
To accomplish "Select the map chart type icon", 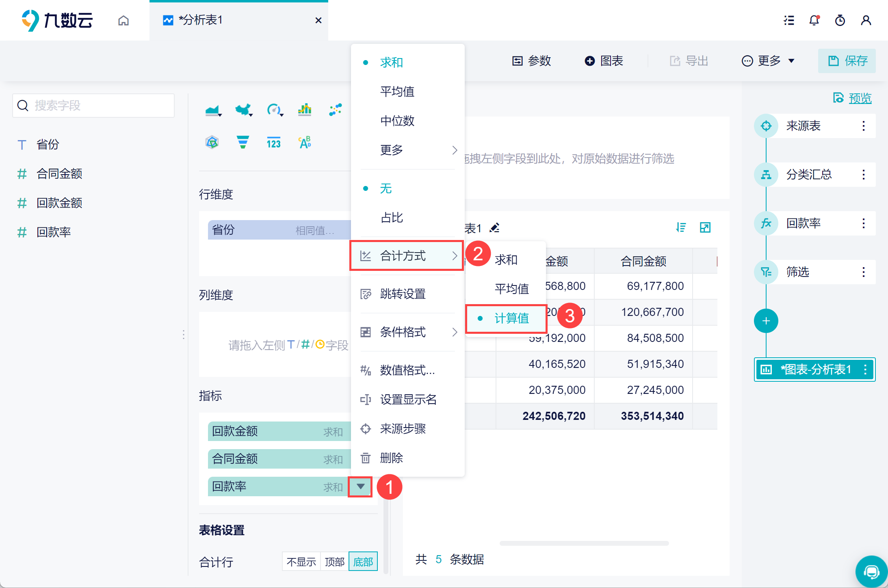I will [x=243, y=110].
